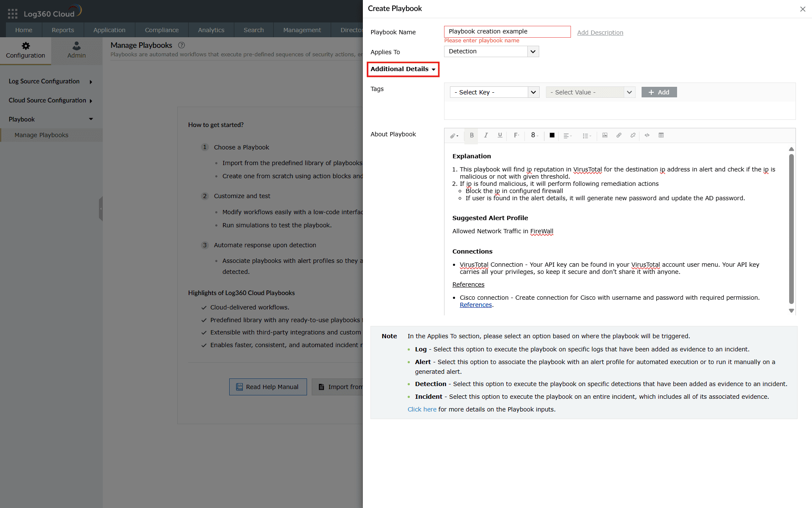Open the first References link under VirusTotal
Screen dimensions: 812x508
pos(468,284)
